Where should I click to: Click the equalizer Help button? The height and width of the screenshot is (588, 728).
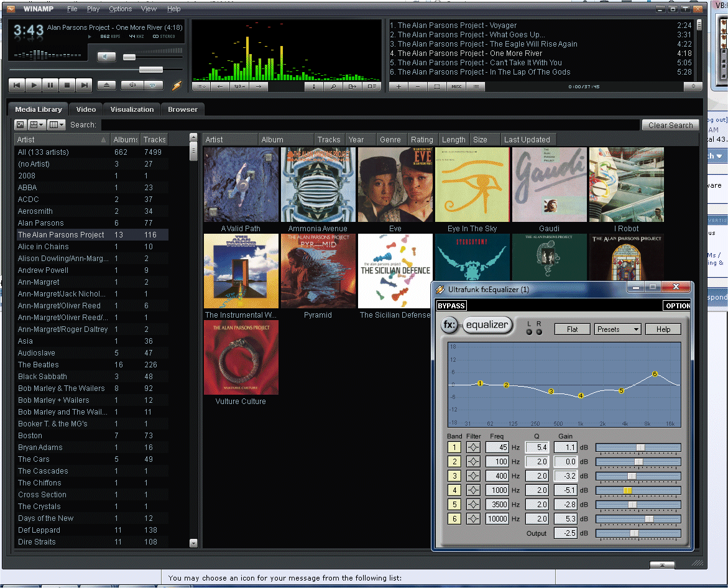(x=663, y=329)
